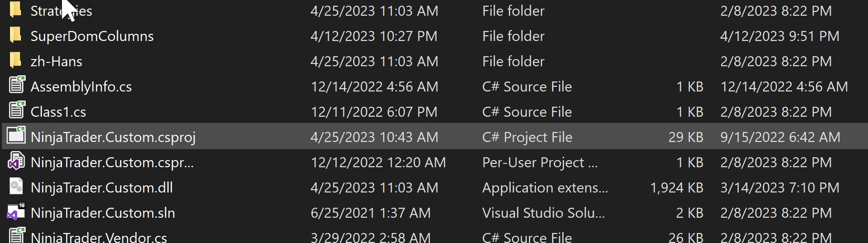
Task: Click the Strategies folder icon
Action: pos(16,10)
